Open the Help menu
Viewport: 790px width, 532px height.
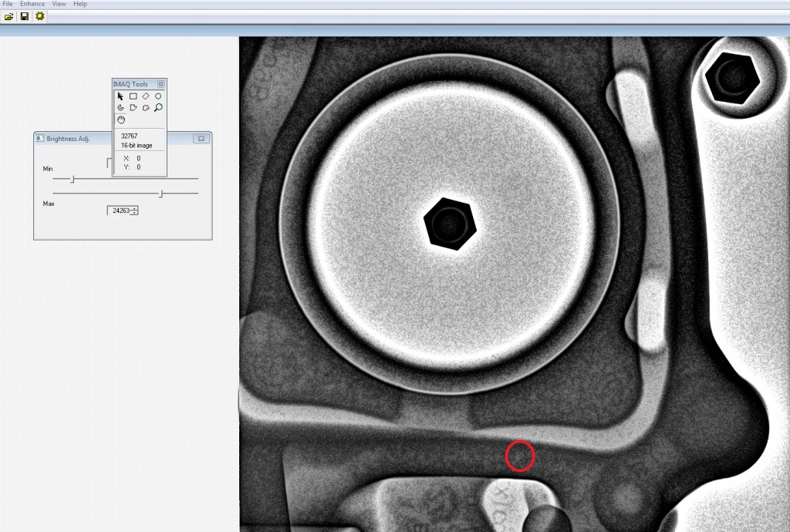click(x=80, y=4)
